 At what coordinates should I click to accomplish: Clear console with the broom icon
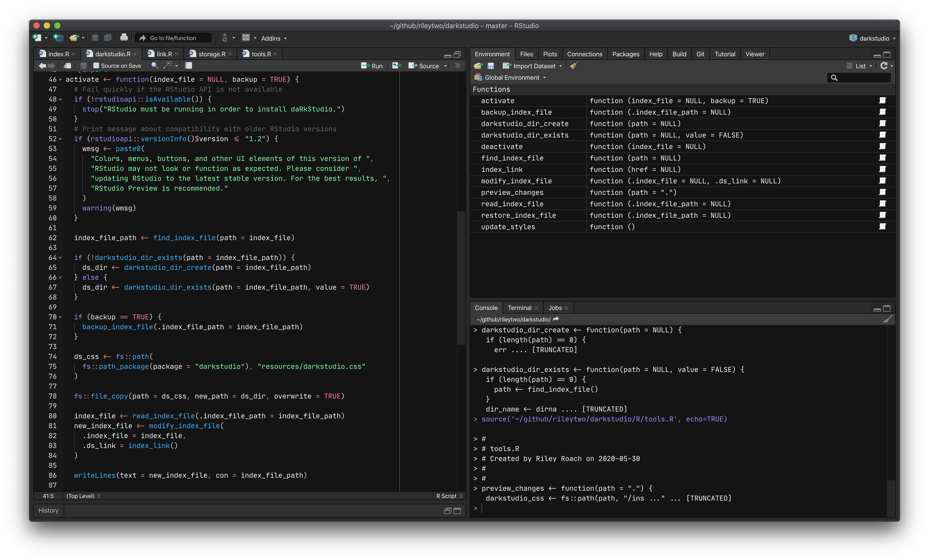888,319
